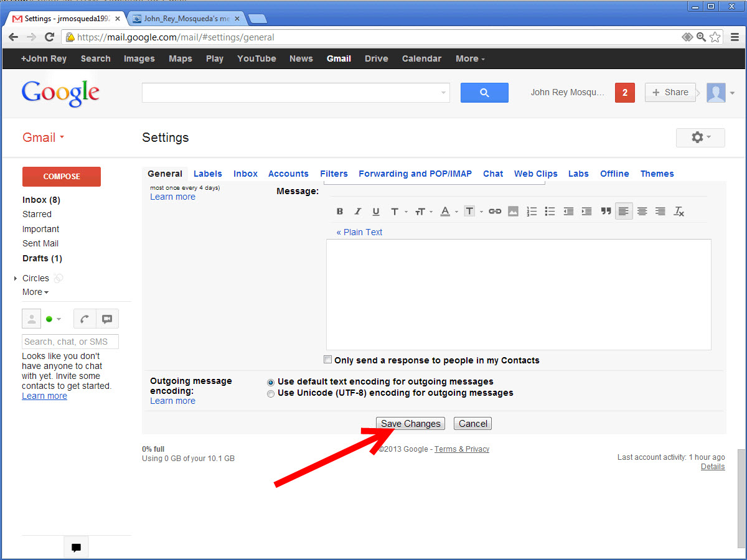Click the chat bubble icon beside call
Viewport: 747px width, 560px height.
tap(107, 319)
